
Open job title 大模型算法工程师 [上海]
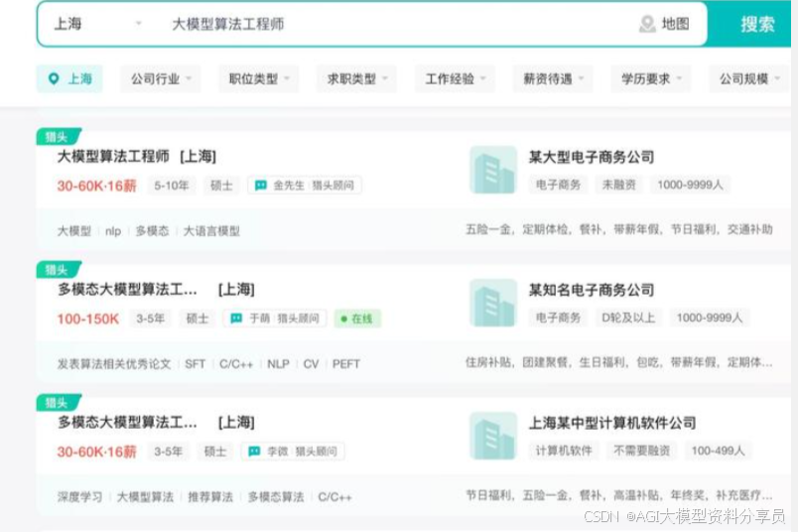(x=136, y=156)
